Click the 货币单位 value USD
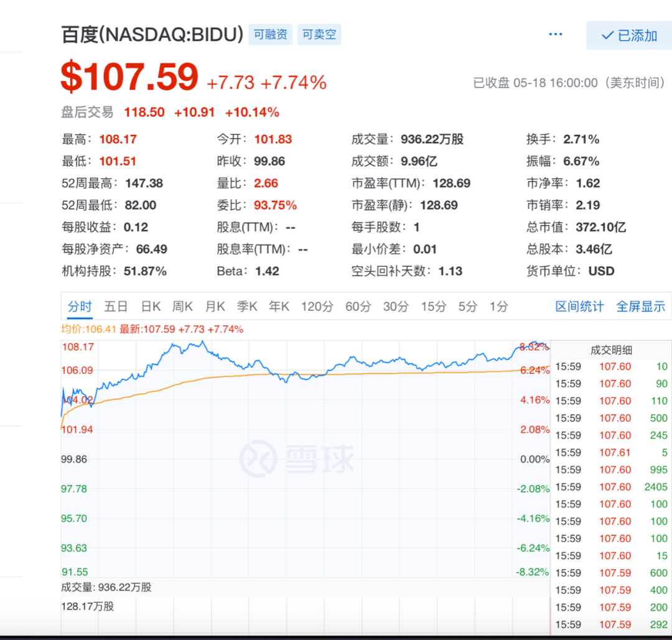 (601, 271)
